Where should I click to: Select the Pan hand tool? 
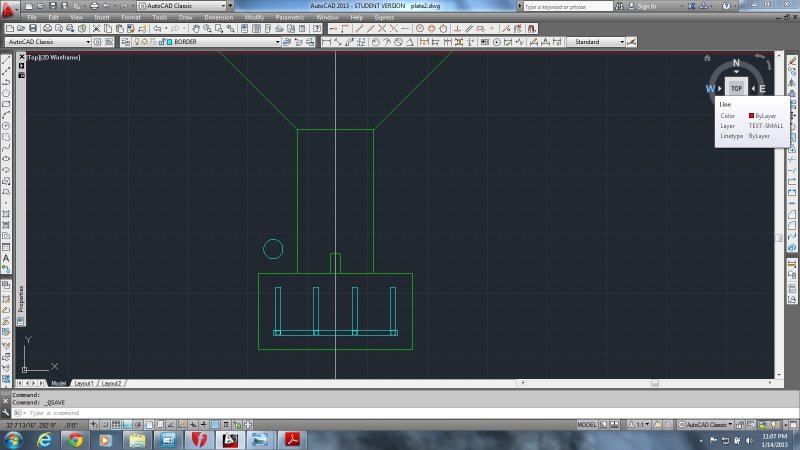point(196,29)
